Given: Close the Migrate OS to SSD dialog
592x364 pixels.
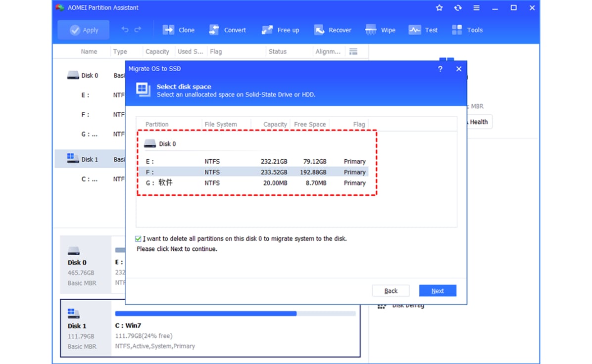Looking at the screenshot, I should pyautogui.click(x=459, y=69).
